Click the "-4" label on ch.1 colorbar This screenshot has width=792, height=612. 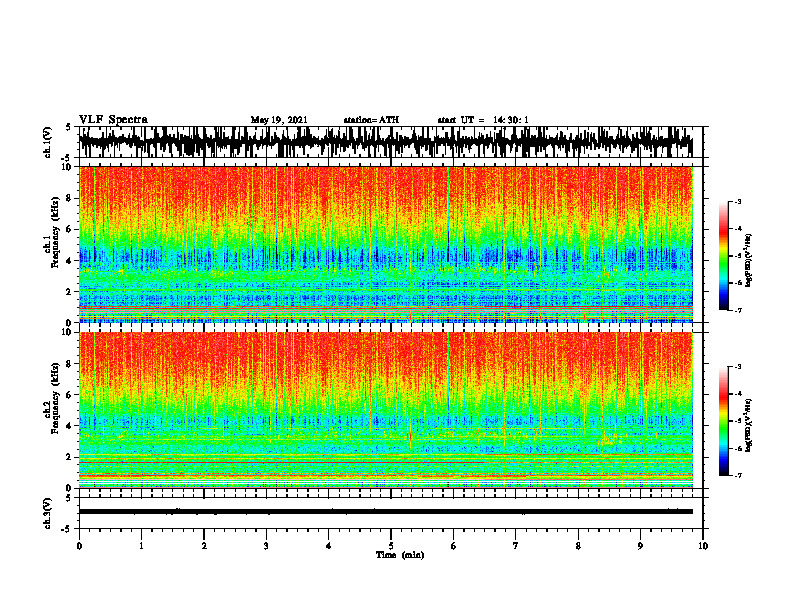pos(738,229)
